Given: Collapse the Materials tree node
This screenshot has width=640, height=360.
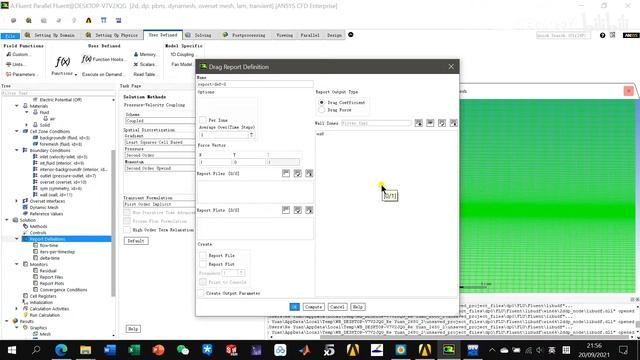Looking at the screenshot, I should (x=17, y=106).
